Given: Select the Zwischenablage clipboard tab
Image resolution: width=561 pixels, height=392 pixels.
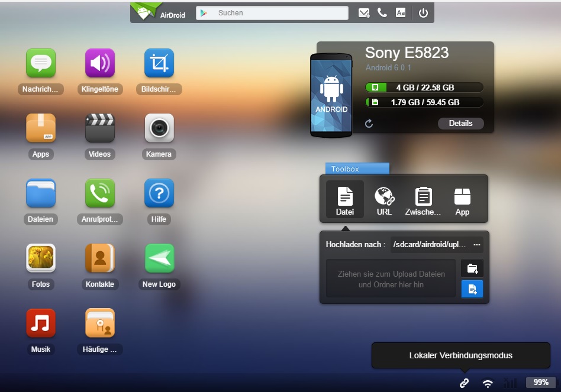Looking at the screenshot, I should tap(423, 201).
